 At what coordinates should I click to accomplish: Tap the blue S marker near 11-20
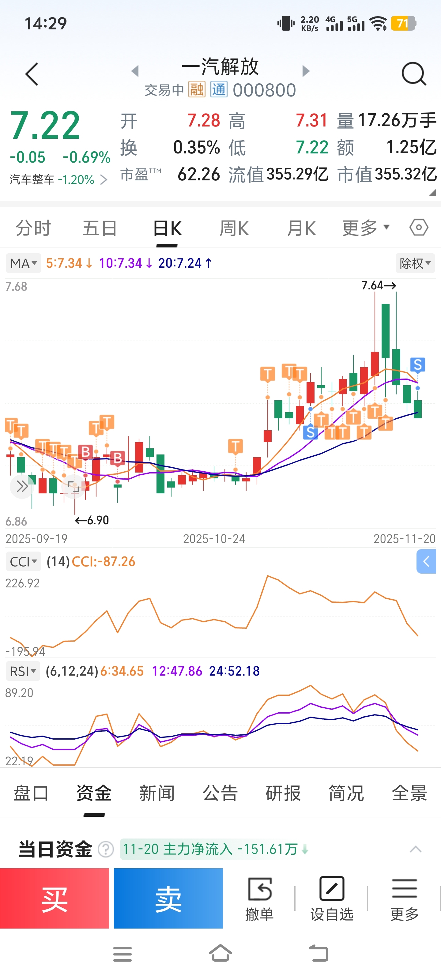pos(417,365)
